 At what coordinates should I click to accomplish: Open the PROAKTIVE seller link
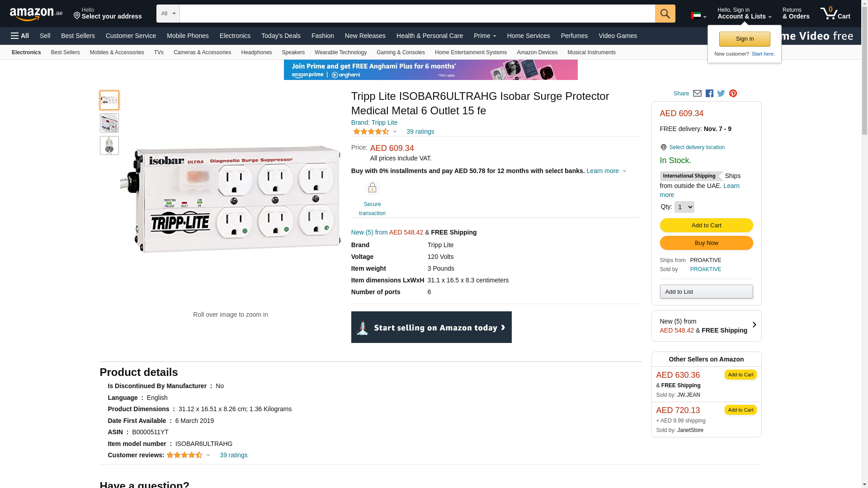point(705,269)
